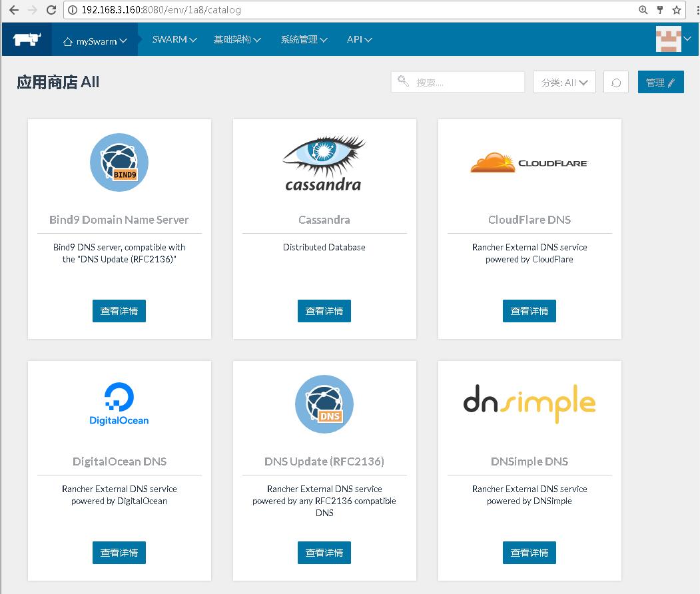Open the mySwarm environment dropdown
The image size is (700, 594).
(x=95, y=41)
